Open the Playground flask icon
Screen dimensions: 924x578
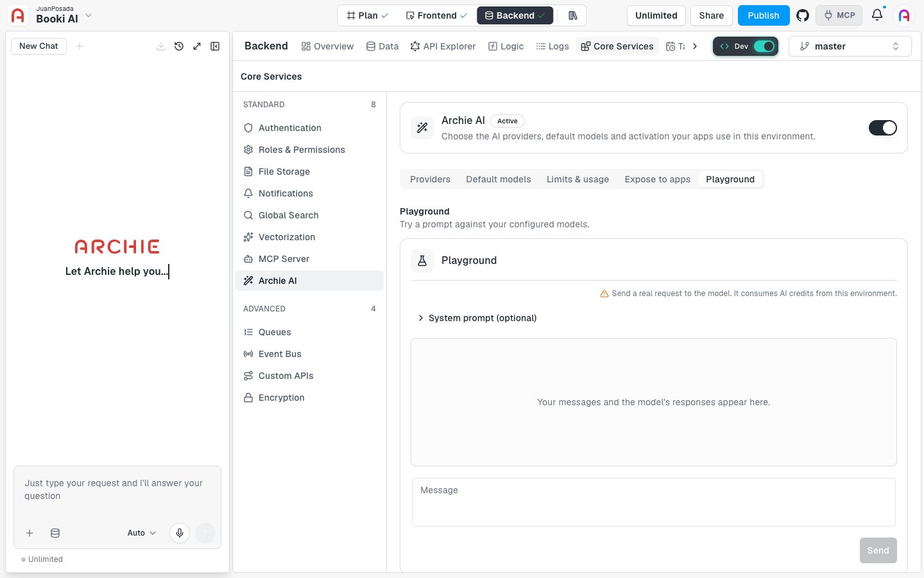tap(422, 261)
